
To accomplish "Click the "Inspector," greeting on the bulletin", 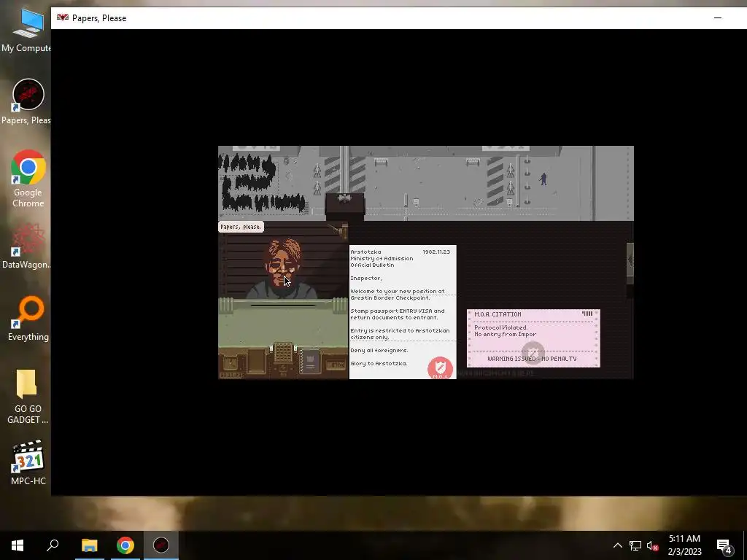I will [366, 278].
